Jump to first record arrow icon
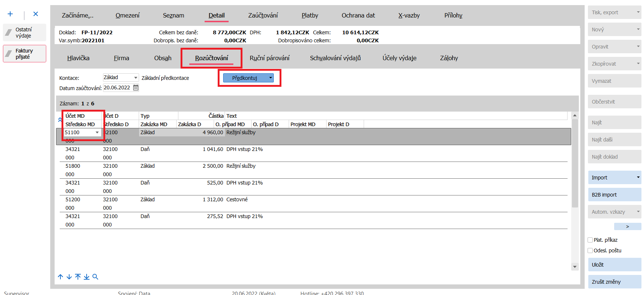This screenshot has width=644, height=295. pos(78,277)
